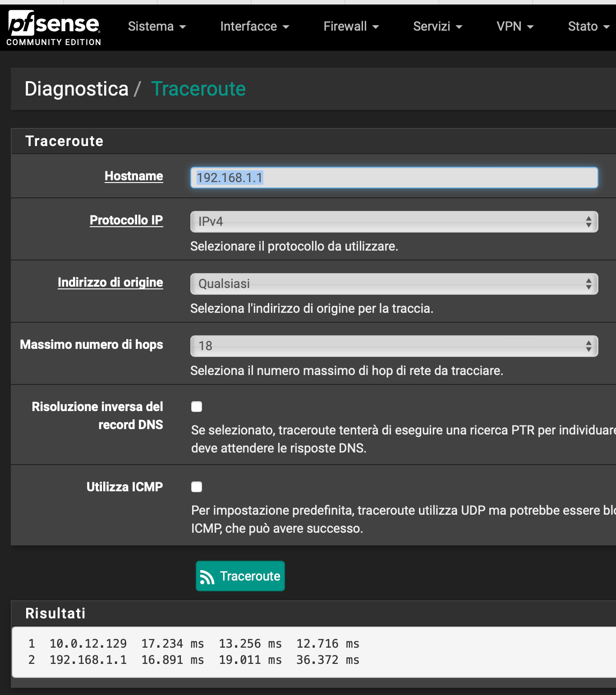The image size is (616, 695).
Task: Click the Traceroute panel heading
Action: [x=64, y=141]
